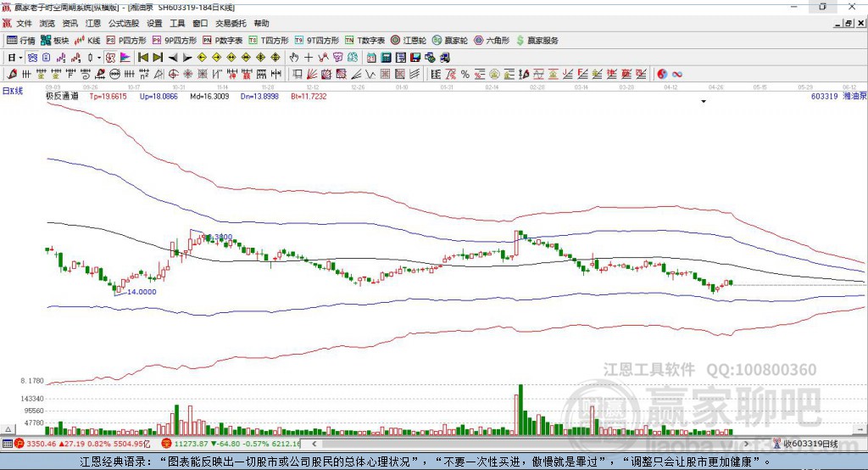Open the P四方形 Gann square
The width and height of the screenshot is (868, 470).
[126, 41]
